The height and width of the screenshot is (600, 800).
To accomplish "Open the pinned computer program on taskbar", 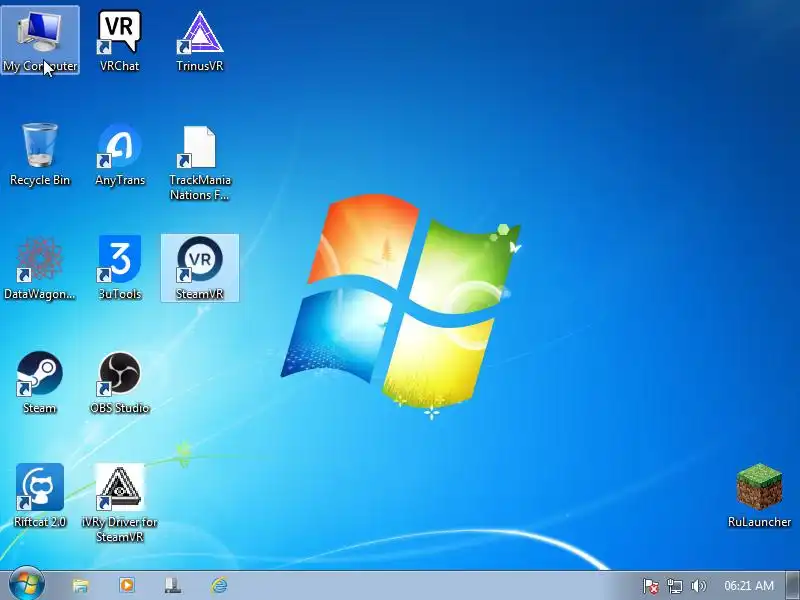I will point(173,585).
